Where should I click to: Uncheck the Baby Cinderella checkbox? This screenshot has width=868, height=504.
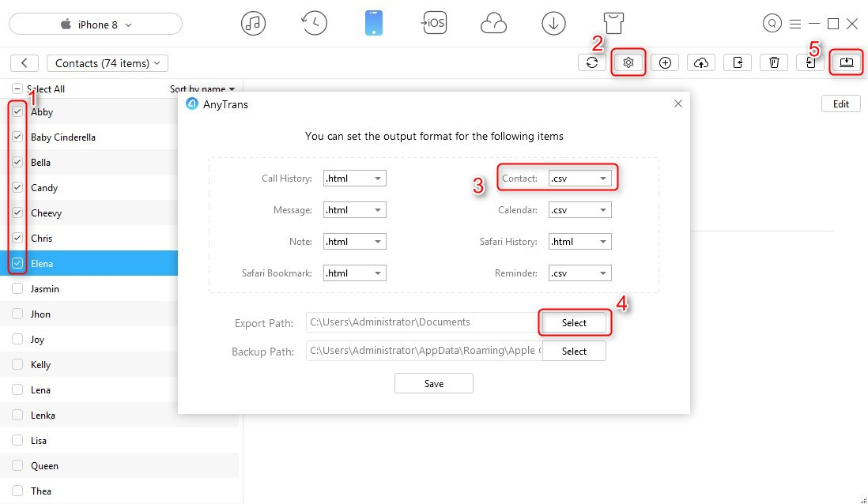pos(17,137)
